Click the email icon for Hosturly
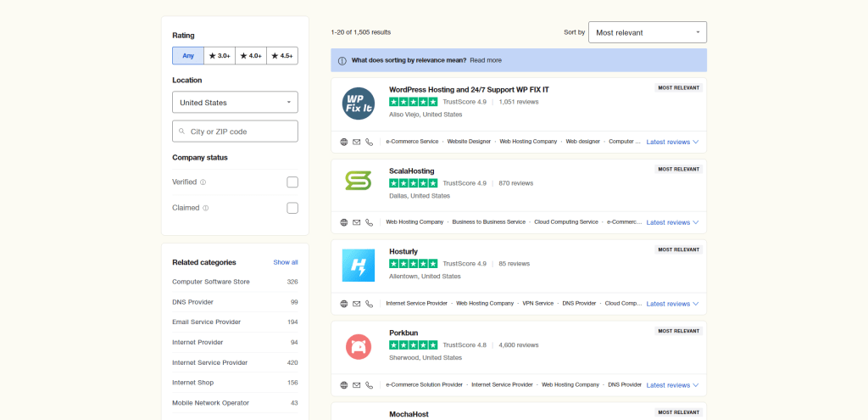Screen dimensions: 868x420 click(x=357, y=304)
